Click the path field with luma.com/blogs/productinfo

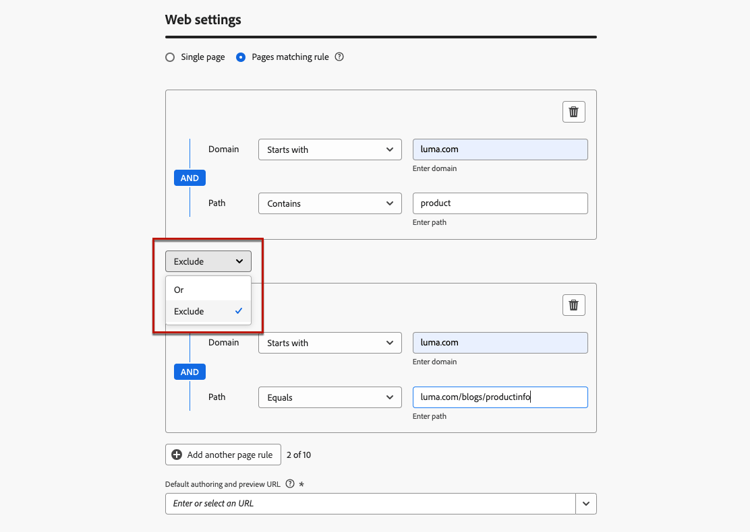pos(500,397)
